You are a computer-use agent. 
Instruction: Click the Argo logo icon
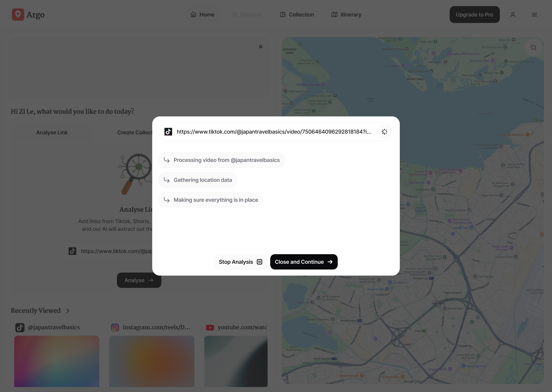click(18, 15)
